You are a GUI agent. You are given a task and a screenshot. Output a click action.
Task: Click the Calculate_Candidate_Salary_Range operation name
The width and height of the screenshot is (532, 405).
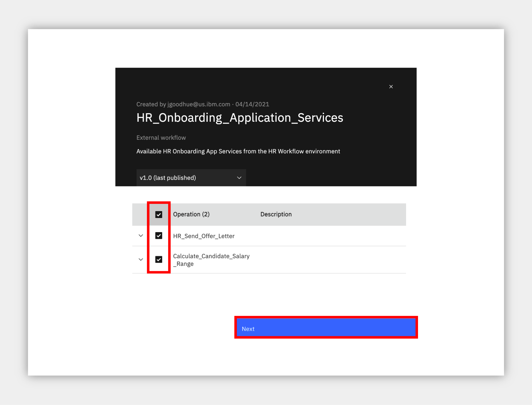click(x=211, y=260)
